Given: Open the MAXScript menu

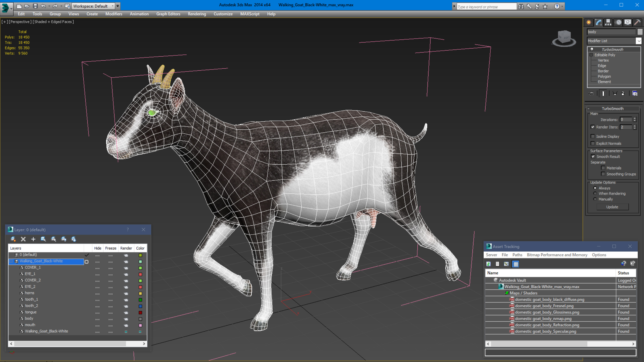Looking at the screenshot, I should (250, 14).
